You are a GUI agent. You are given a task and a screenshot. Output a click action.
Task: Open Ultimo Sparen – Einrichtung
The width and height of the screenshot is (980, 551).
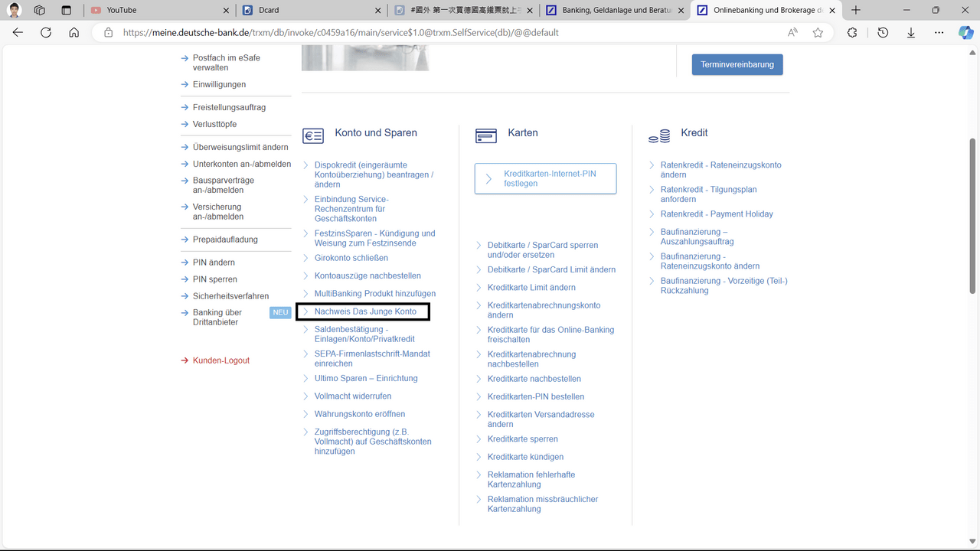click(366, 378)
